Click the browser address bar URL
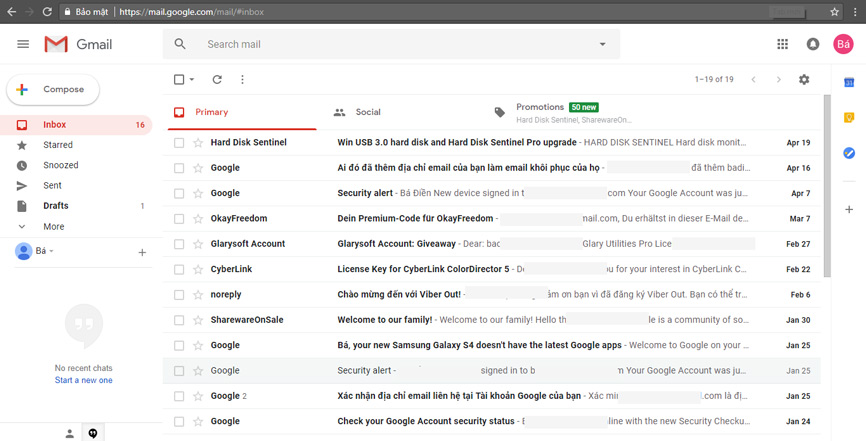Image resolution: width=866 pixels, height=441 pixels. pos(191,12)
